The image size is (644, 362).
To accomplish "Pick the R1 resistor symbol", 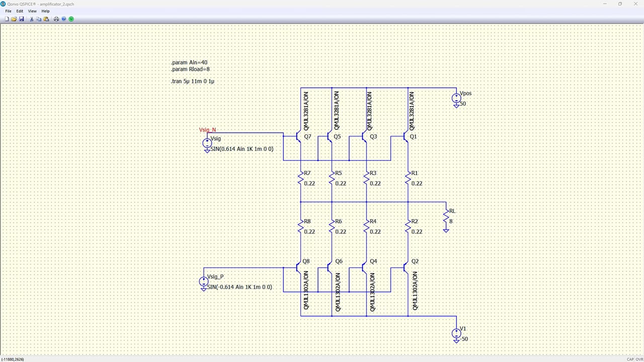I will (x=409, y=178).
